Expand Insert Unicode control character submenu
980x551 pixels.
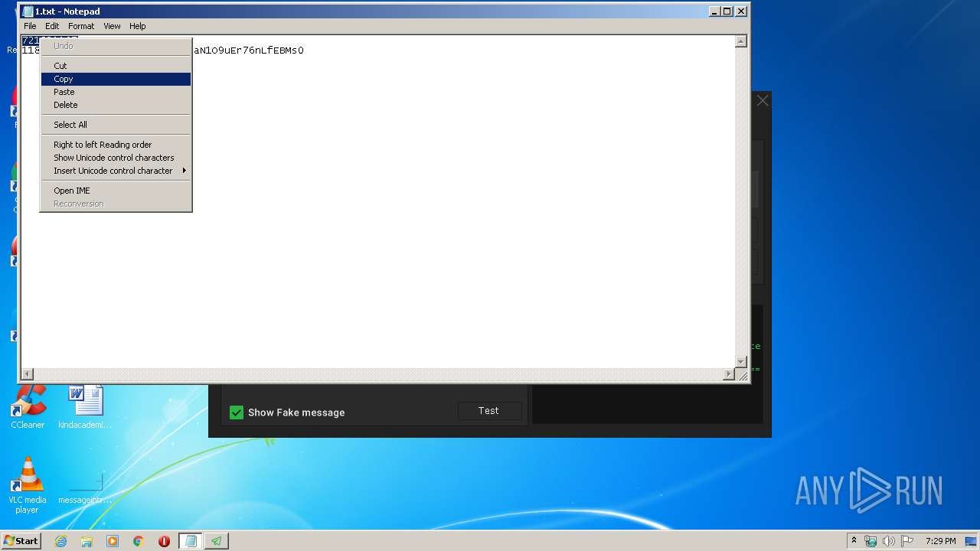pyautogui.click(x=116, y=171)
